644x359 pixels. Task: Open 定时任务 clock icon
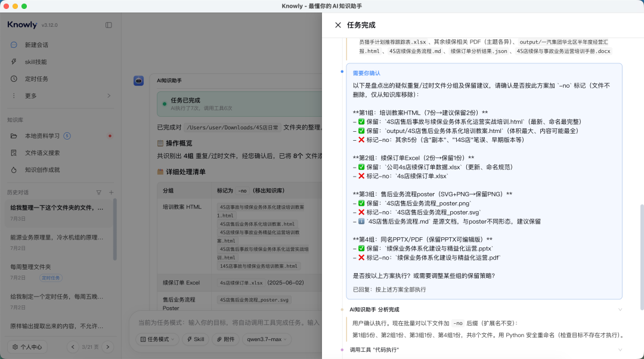[14, 79]
